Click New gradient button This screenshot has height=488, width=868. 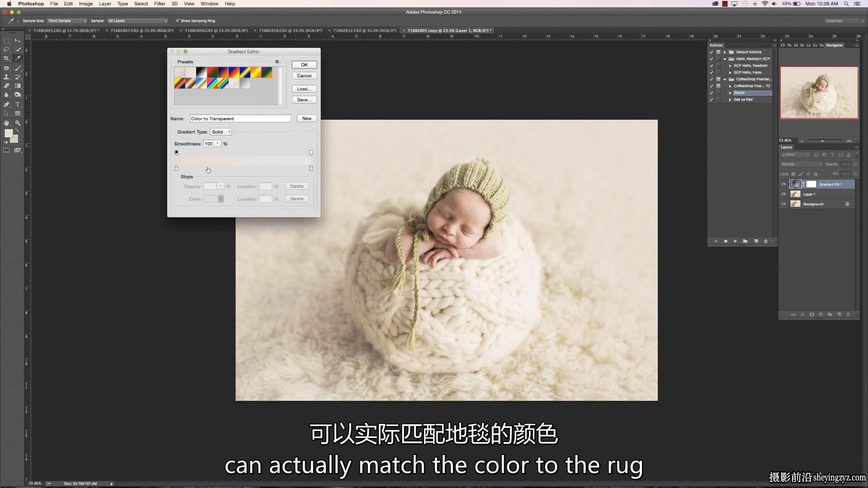(x=307, y=118)
